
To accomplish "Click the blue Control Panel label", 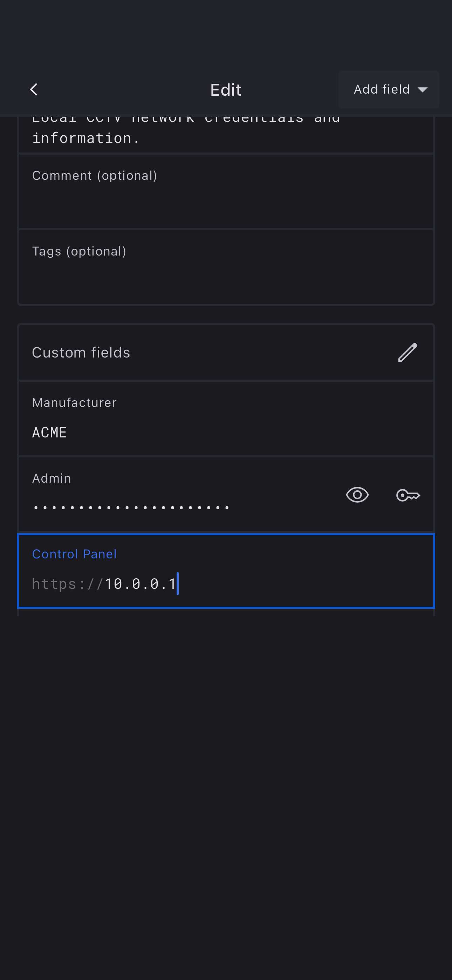I will (x=74, y=554).
